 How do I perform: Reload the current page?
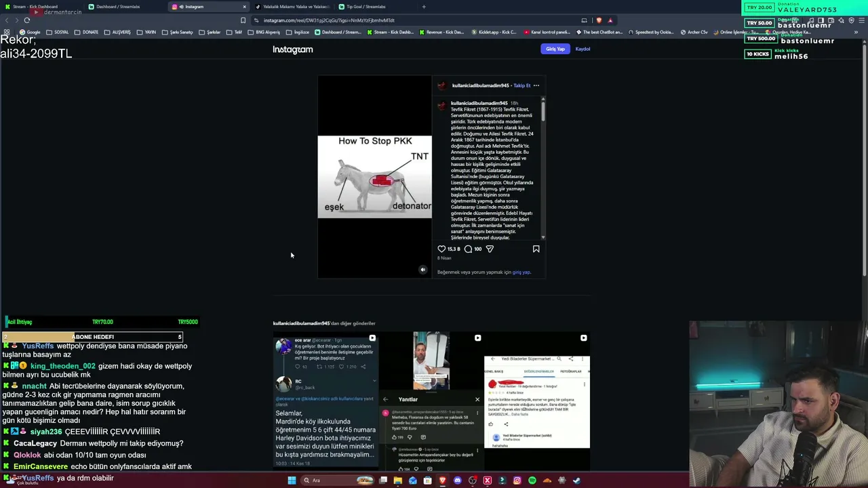tap(27, 20)
